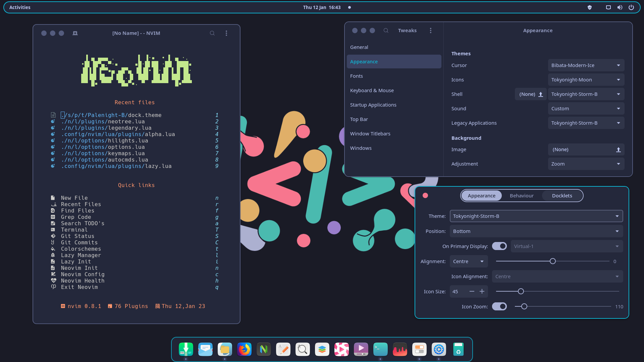Open Startup Applications in Tweaks sidebar
This screenshot has width=644, height=362.
pyautogui.click(x=394, y=105)
